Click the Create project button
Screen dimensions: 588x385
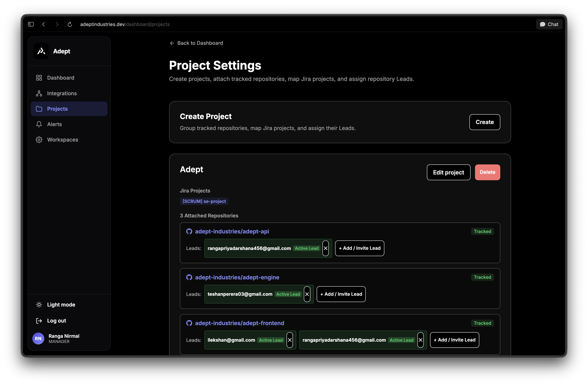click(484, 122)
